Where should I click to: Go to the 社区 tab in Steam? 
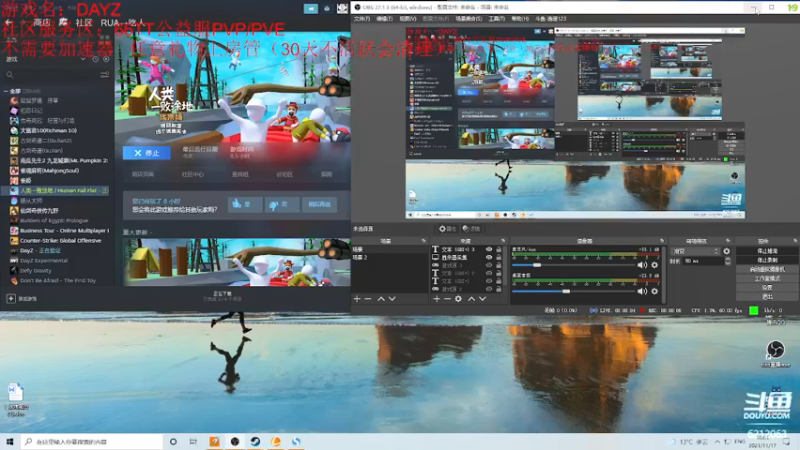coord(84,22)
